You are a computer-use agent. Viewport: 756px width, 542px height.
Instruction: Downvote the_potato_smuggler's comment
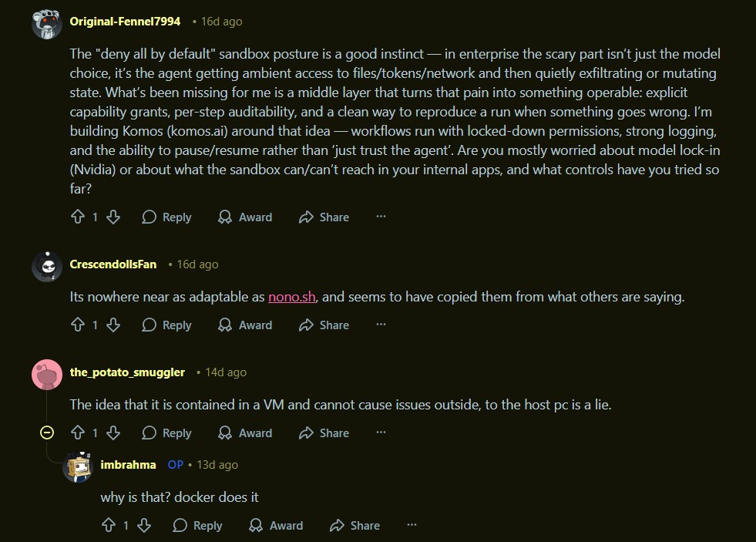click(113, 433)
